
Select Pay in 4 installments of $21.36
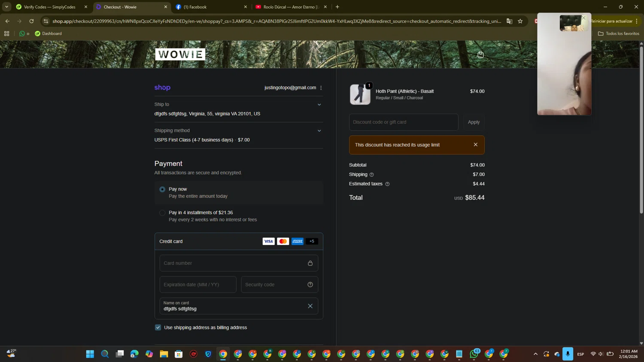coord(162,213)
